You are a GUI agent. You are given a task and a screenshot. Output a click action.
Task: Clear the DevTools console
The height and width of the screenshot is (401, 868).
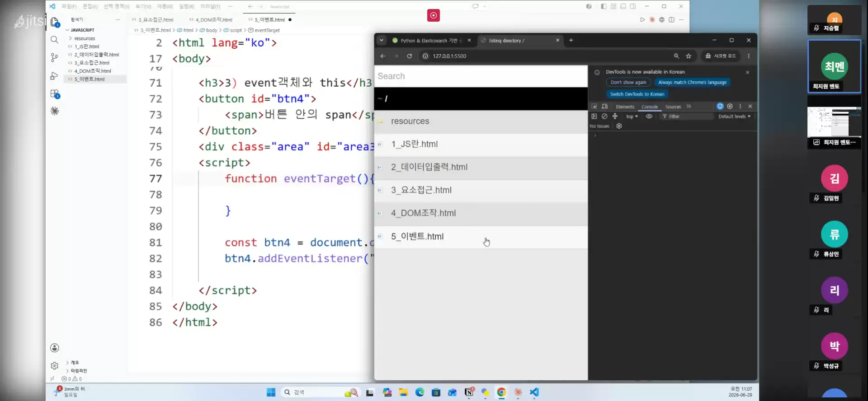pyautogui.click(x=604, y=117)
